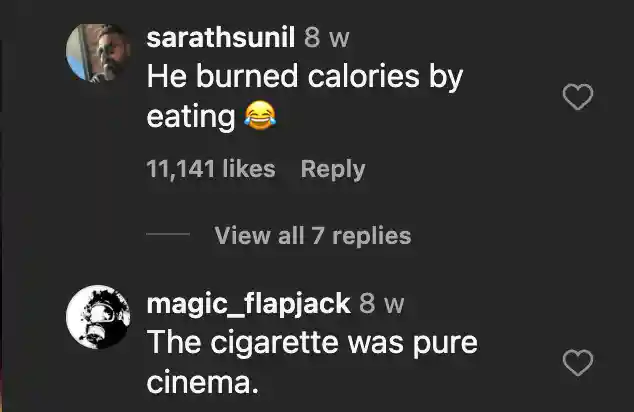
Task: Reply to sarathsunil's comment
Action: point(333,170)
